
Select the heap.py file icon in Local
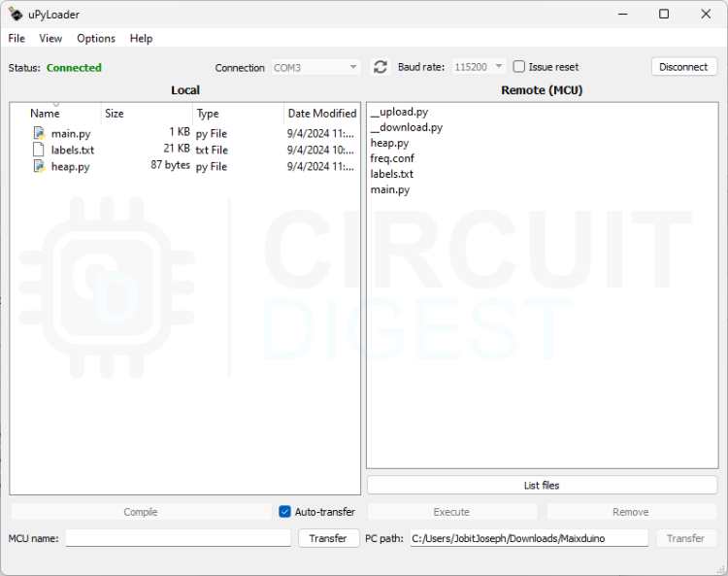pos(39,166)
